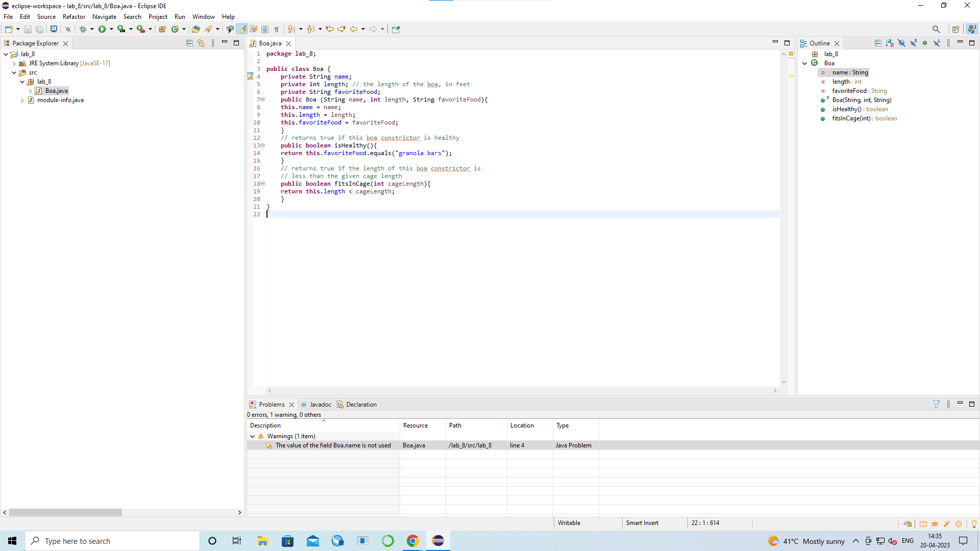Expand the JRE System Library node
Viewport: 980px width, 551px height.
14,63
